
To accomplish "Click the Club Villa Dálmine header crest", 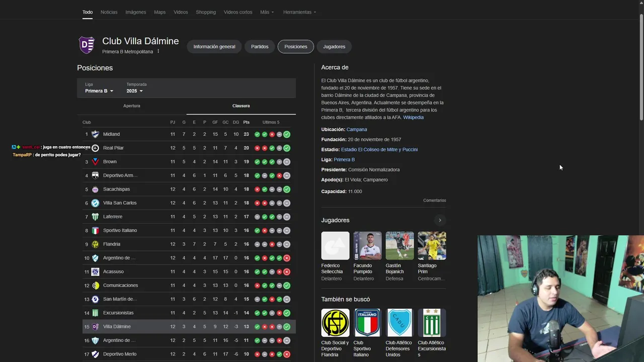I will tap(87, 45).
